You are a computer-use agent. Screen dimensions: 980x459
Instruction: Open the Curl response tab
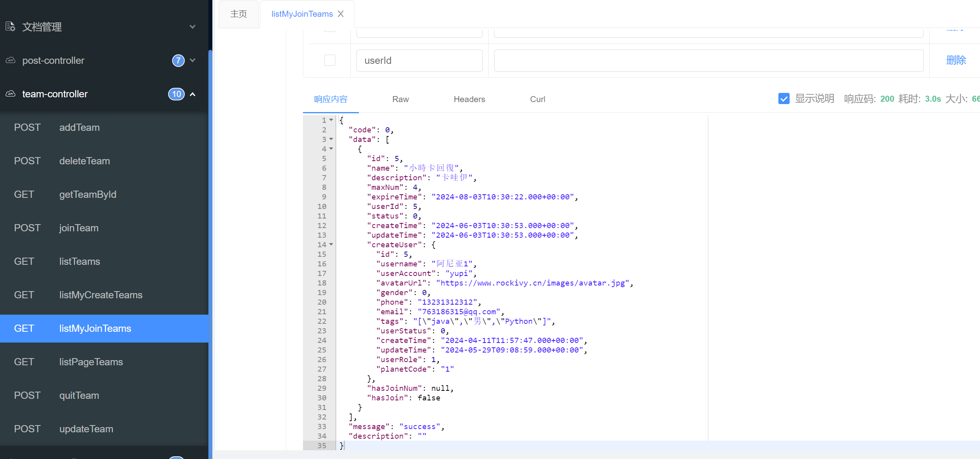(537, 99)
